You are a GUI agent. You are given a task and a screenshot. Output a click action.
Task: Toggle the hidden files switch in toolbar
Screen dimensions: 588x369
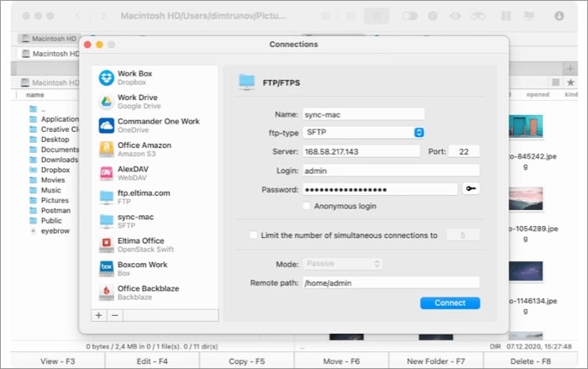409,15
